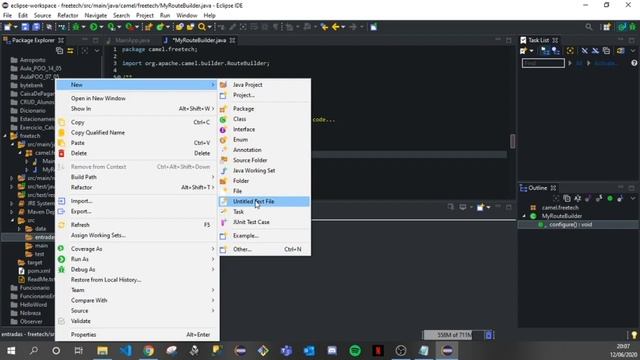Collapse the freetech project node
Image resolution: width=640 pixels, height=360 pixels.
(x=5, y=136)
